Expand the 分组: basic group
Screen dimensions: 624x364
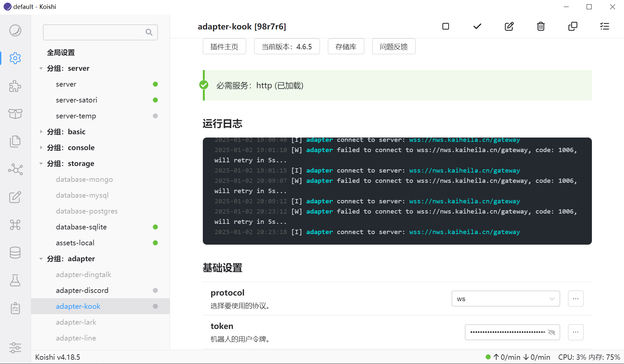coord(41,132)
